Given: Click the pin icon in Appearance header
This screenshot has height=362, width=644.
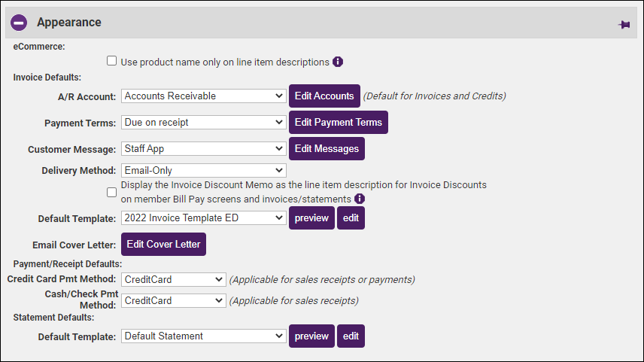Looking at the screenshot, I should [624, 24].
